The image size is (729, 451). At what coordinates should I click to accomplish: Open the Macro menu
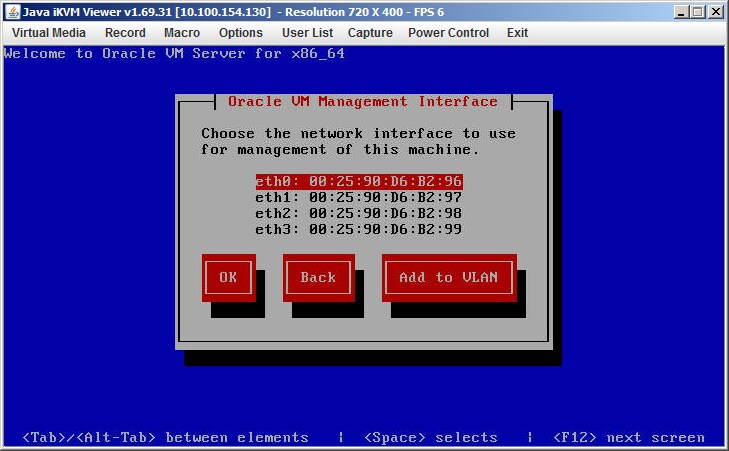(x=182, y=33)
